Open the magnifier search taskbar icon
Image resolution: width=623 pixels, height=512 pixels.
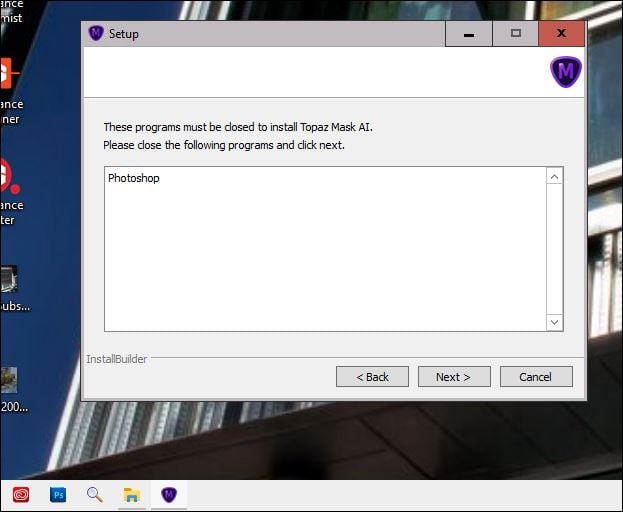[95, 495]
